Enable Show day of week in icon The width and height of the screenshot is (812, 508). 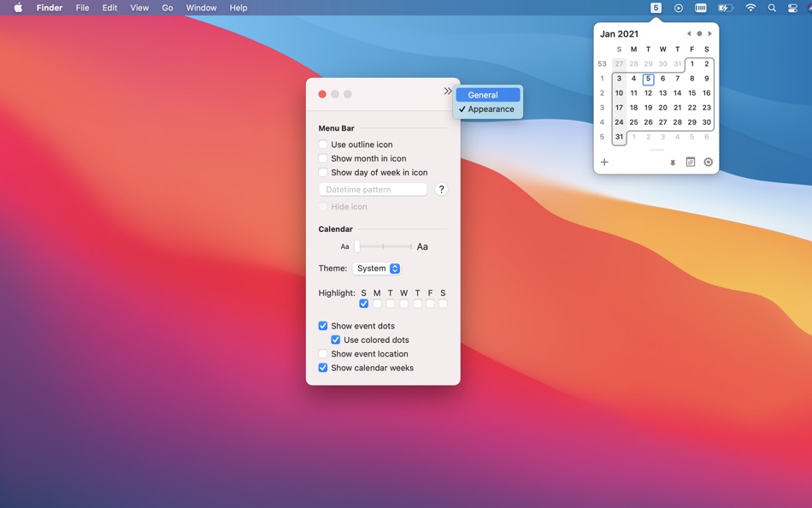click(x=322, y=172)
